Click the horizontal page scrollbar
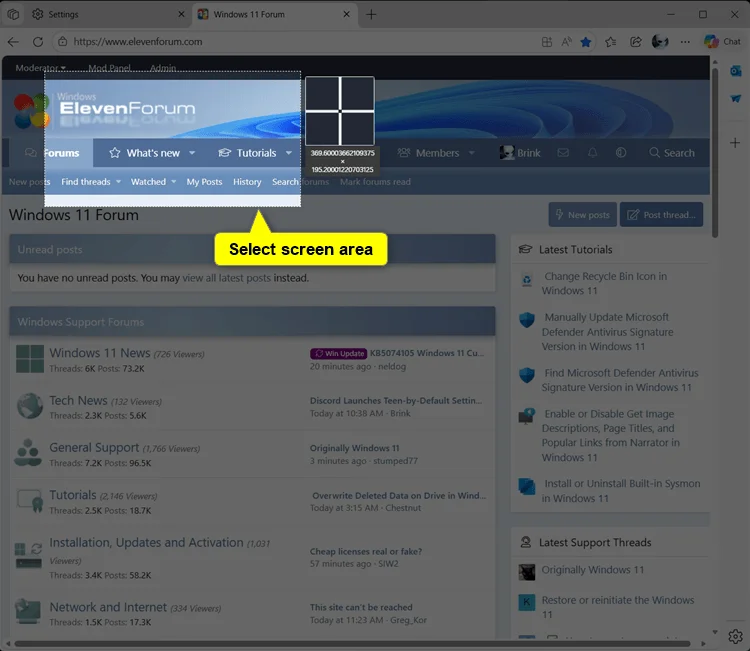Viewport: 750px width, 651px height. click(352, 644)
